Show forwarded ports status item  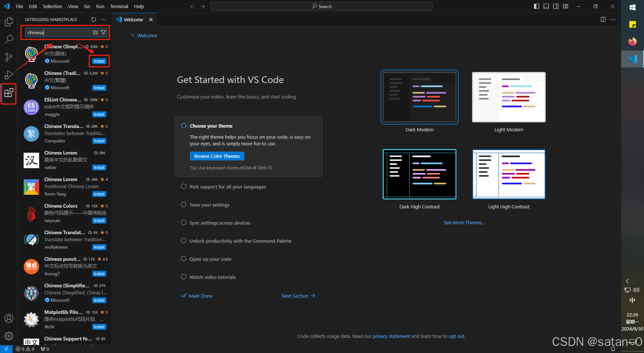pos(45,349)
